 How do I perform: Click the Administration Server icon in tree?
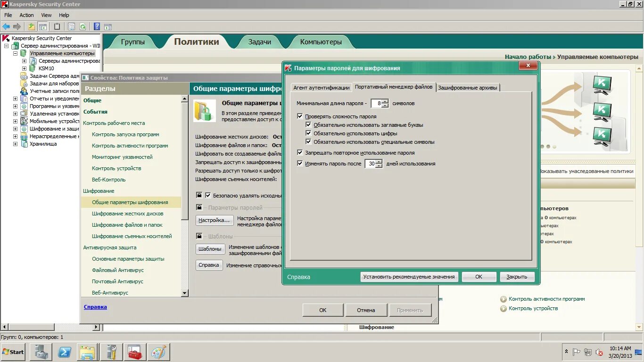click(15, 46)
